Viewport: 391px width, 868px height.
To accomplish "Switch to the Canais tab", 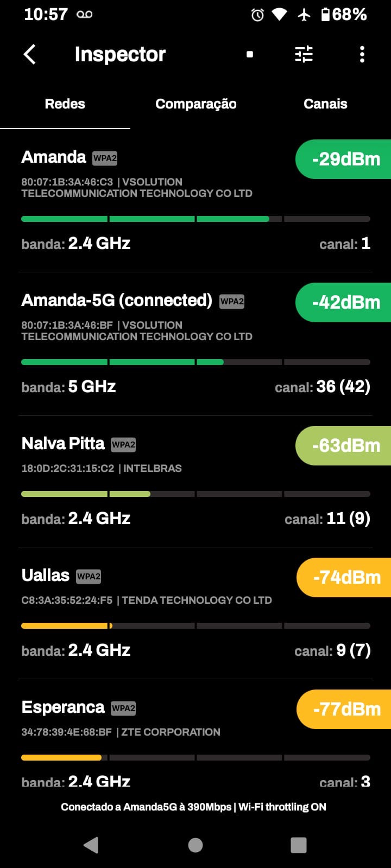I will tap(325, 104).
